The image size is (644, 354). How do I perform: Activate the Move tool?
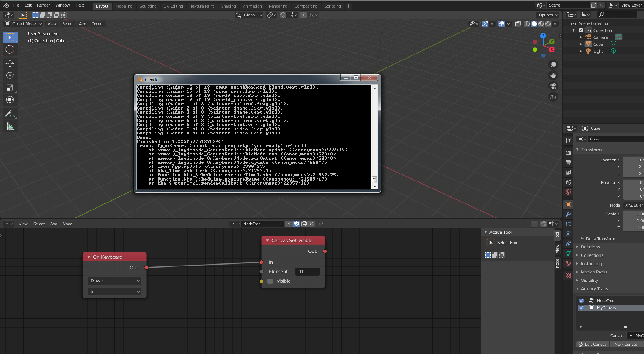[10, 63]
